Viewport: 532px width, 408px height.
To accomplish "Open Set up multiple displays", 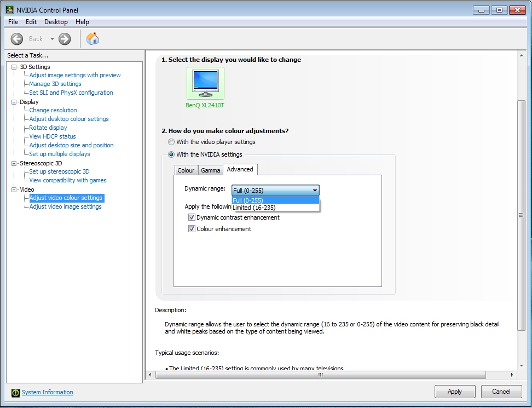I will (x=60, y=154).
